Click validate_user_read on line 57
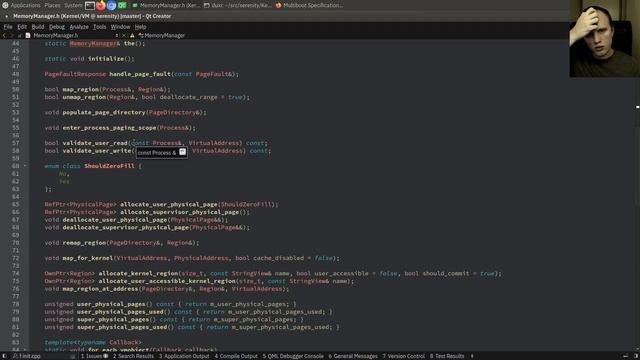Screen dimensions: 640x360 (x=95, y=143)
